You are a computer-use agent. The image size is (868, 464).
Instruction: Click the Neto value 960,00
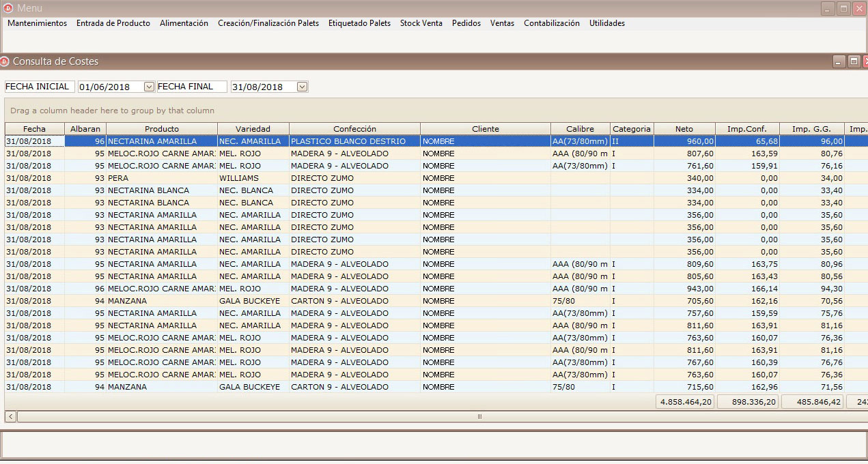click(x=684, y=141)
